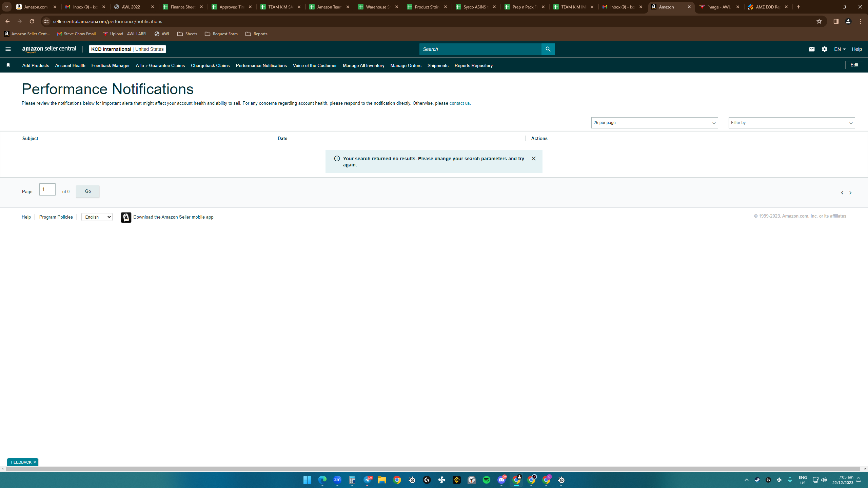This screenshot has width=868, height=488.
Task: Open the Sheets bookmarks folder
Action: pyautogui.click(x=187, y=34)
